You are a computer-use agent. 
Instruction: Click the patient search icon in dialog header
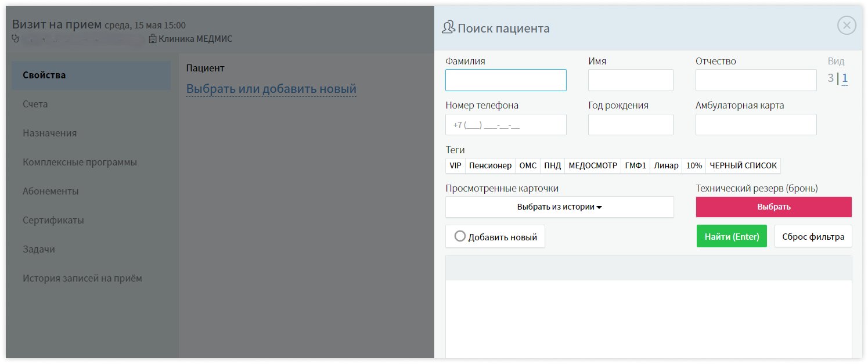coord(448,27)
